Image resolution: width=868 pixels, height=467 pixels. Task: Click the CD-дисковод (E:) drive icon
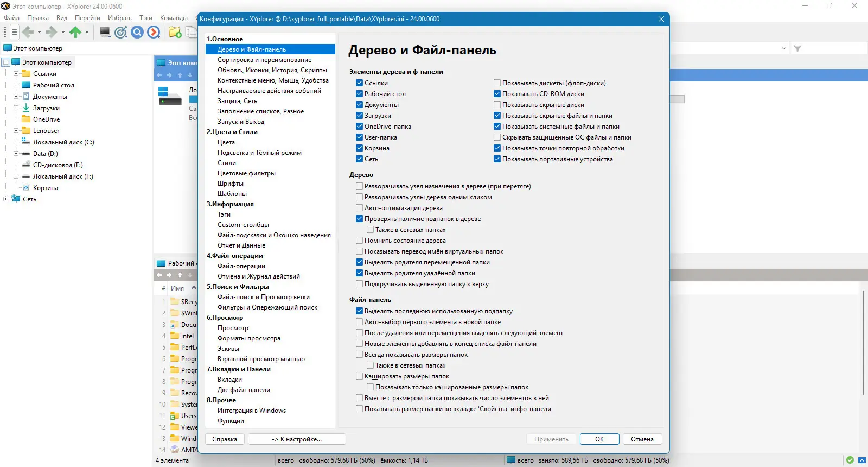pos(26,165)
